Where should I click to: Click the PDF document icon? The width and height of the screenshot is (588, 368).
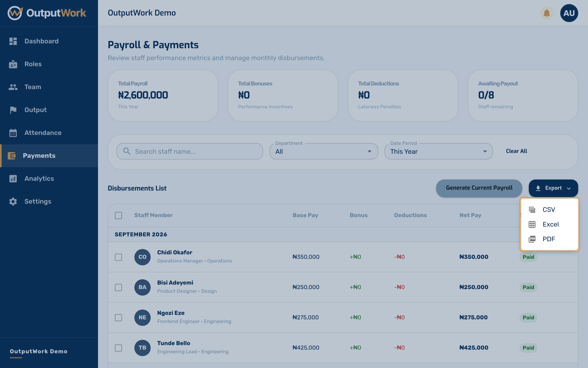pos(532,239)
